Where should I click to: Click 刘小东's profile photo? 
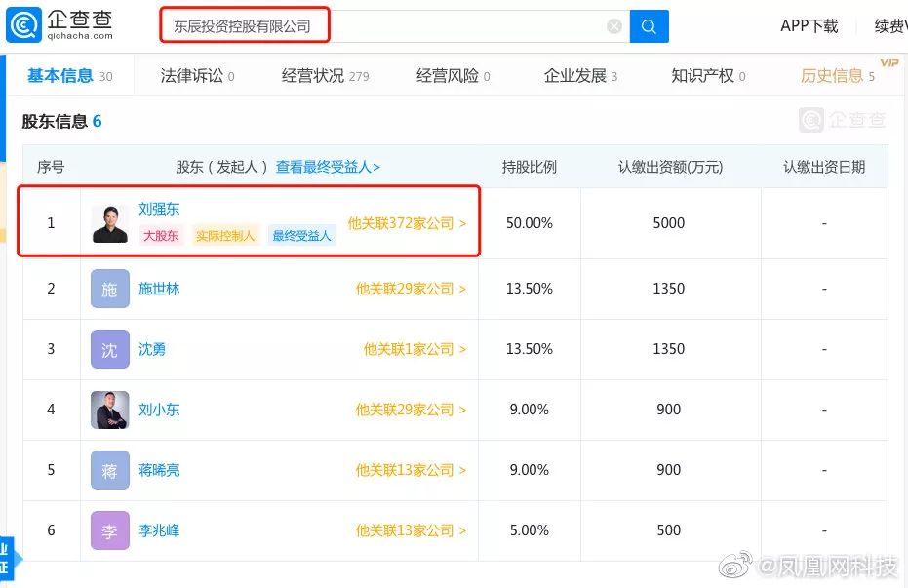tap(110, 410)
